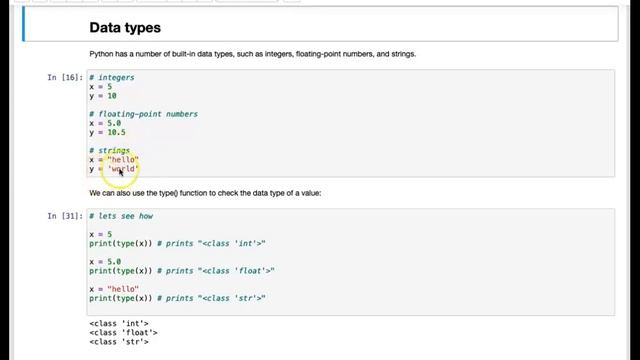This screenshot has width=640, height=360.
Task: Click the print line commented with 'float'
Action: pyautogui.click(x=182, y=271)
